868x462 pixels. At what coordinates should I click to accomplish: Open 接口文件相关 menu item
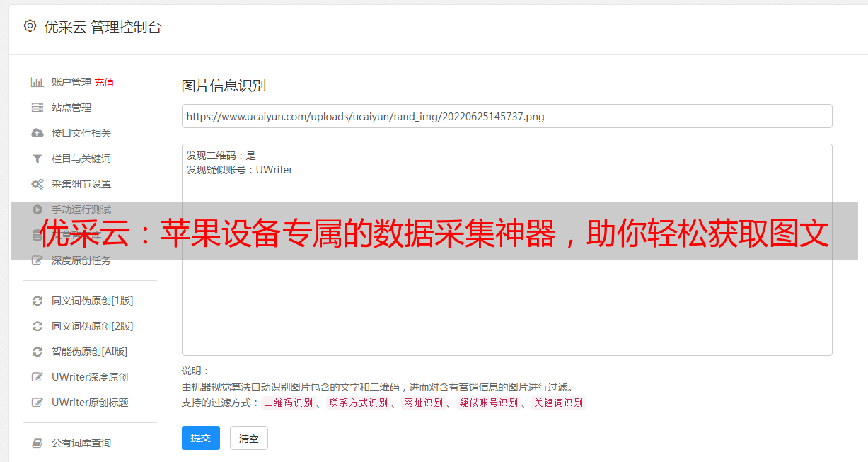coord(81,133)
